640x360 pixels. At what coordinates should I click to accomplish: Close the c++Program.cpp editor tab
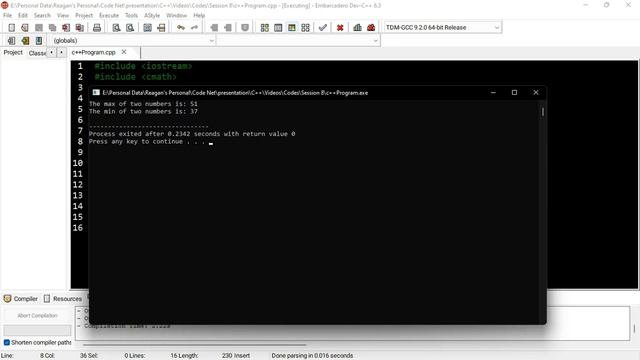coord(124,52)
